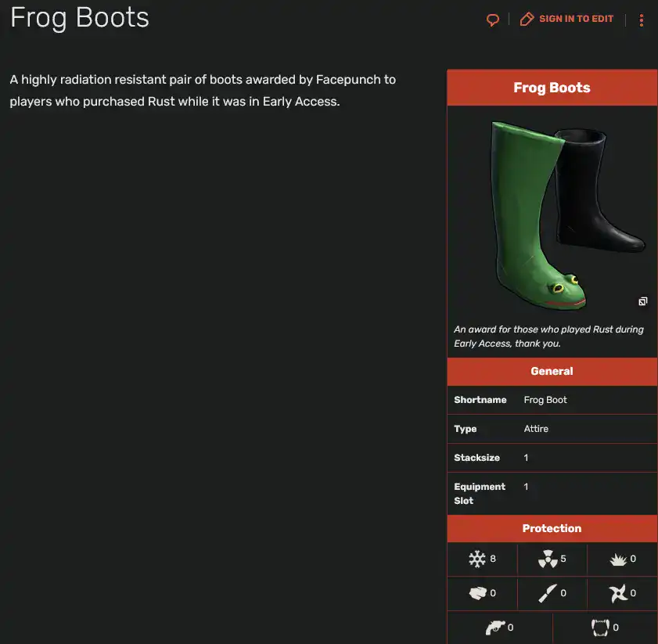The image size is (658, 644).
Task: Select the snowflake cold protection icon
Action: point(479,559)
